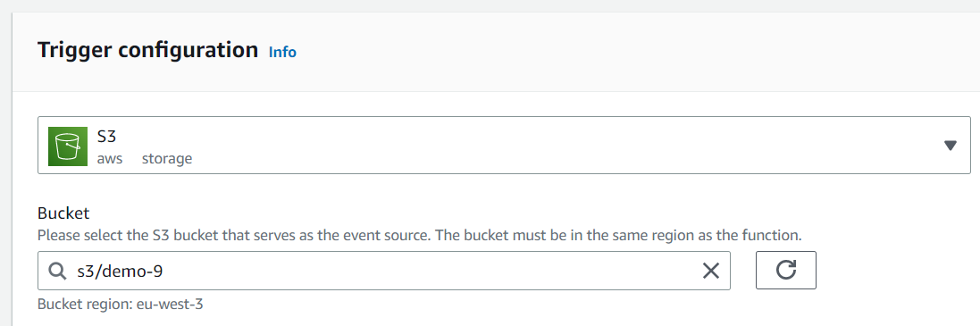The width and height of the screenshot is (980, 326).
Task: Click the Bucket field label
Action: pos(63,213)
